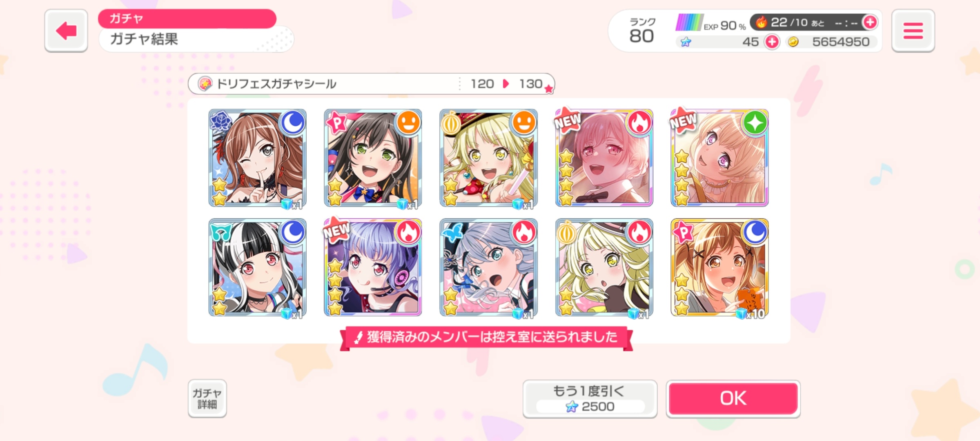Click the gold coin icon near 5654950

tap(793, 42)
